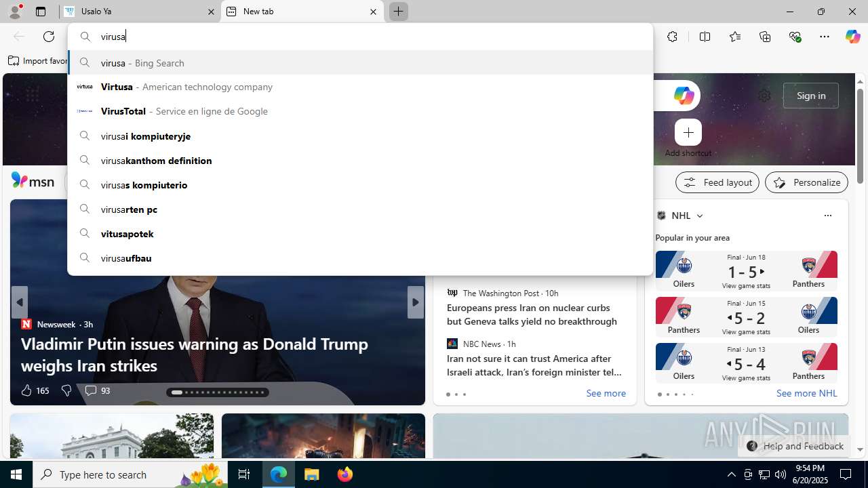
Task: Open the tab actions menu icon
Action: click(41, 12)
